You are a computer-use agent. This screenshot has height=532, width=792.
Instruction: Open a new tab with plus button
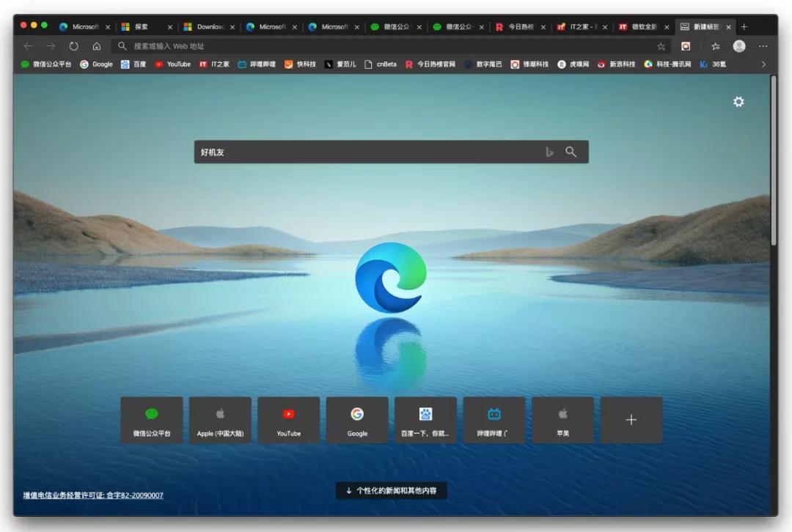tap(744, 27)
